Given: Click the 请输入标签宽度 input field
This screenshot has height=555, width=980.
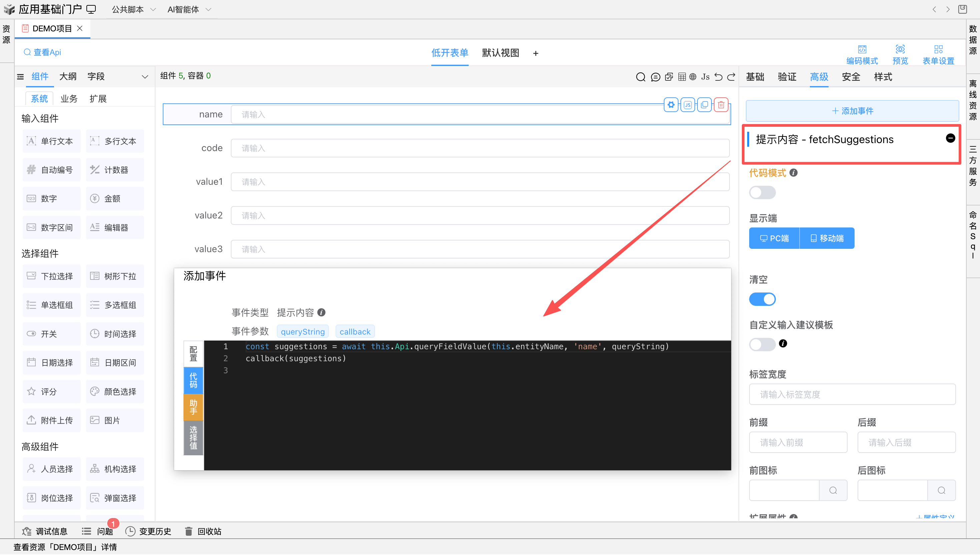Looking at the screenshot, I should tap(852, 395).
